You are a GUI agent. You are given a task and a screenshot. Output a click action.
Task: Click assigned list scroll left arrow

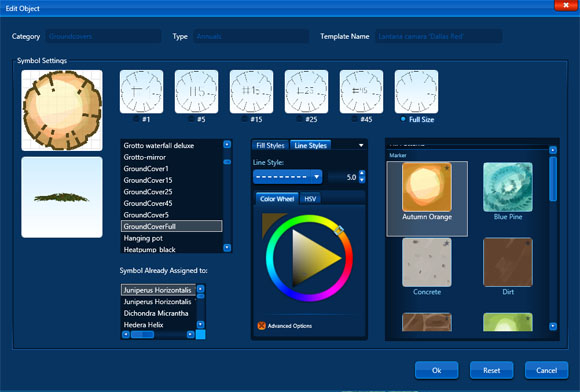(126, 334)
